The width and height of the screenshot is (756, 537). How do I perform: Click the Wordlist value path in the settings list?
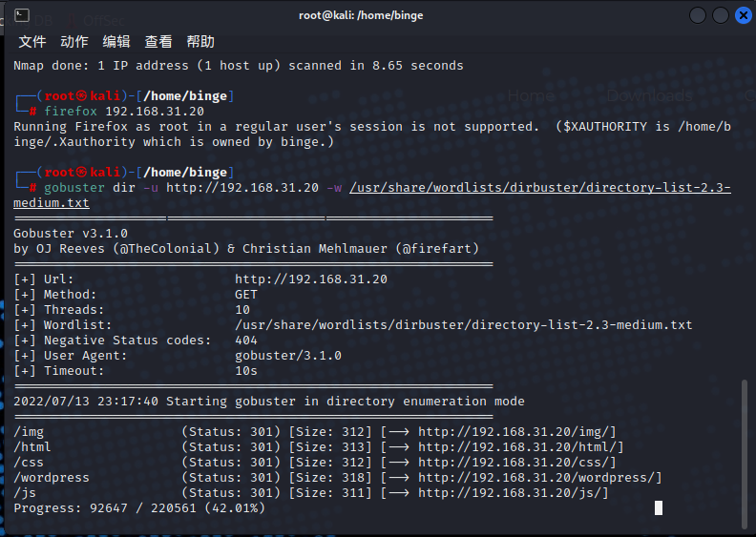pyautogui.click(x=463, y=325)
